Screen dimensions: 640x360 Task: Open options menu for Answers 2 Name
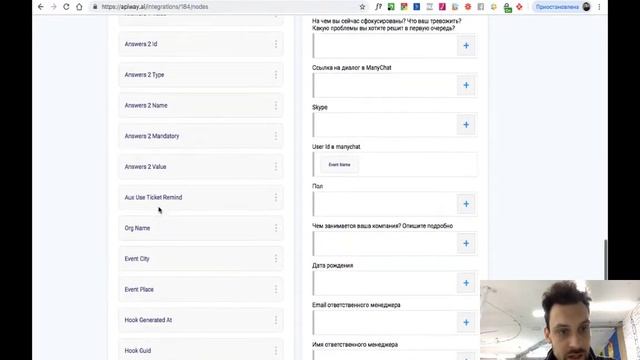click(x=276, y=105)
